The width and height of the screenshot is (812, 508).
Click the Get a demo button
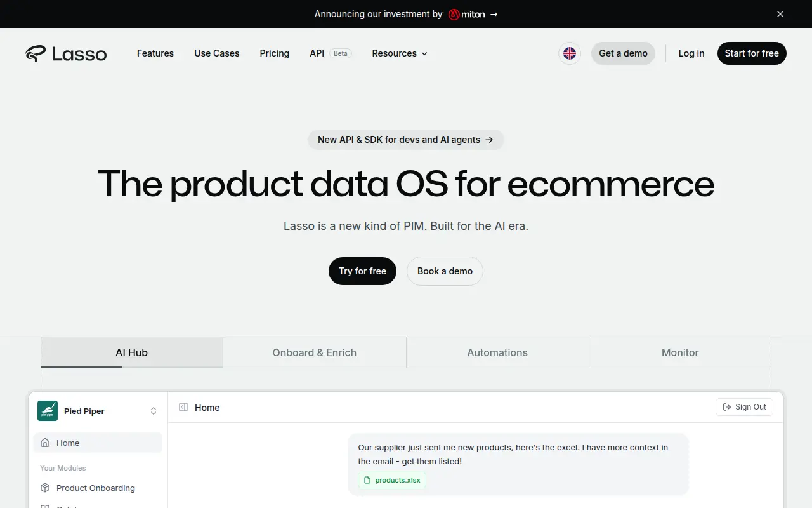click(623, 53)
